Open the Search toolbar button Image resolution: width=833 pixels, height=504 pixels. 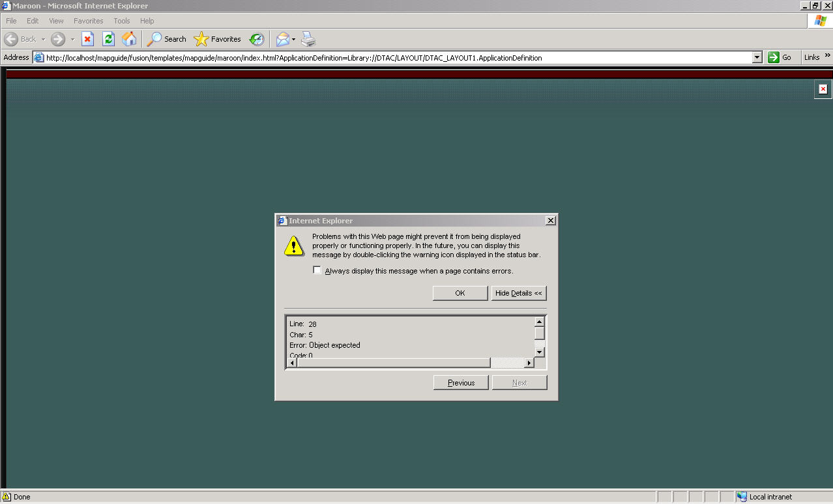point(167,39)
